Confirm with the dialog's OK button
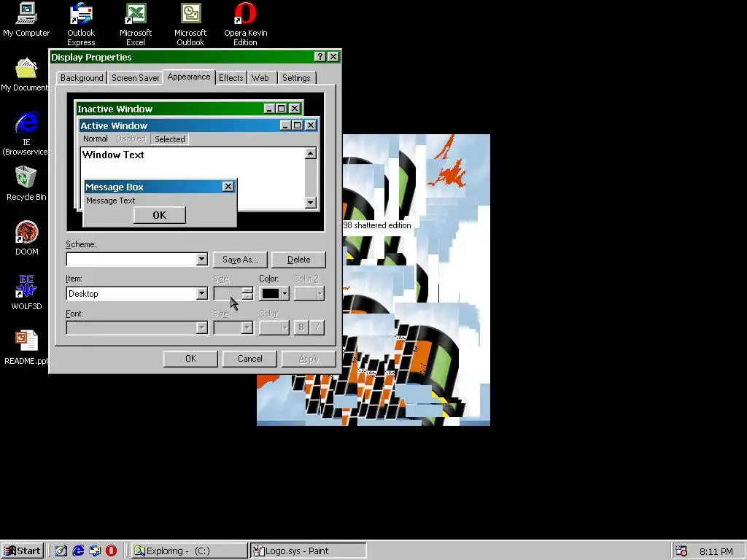 [x=190, y=359]
